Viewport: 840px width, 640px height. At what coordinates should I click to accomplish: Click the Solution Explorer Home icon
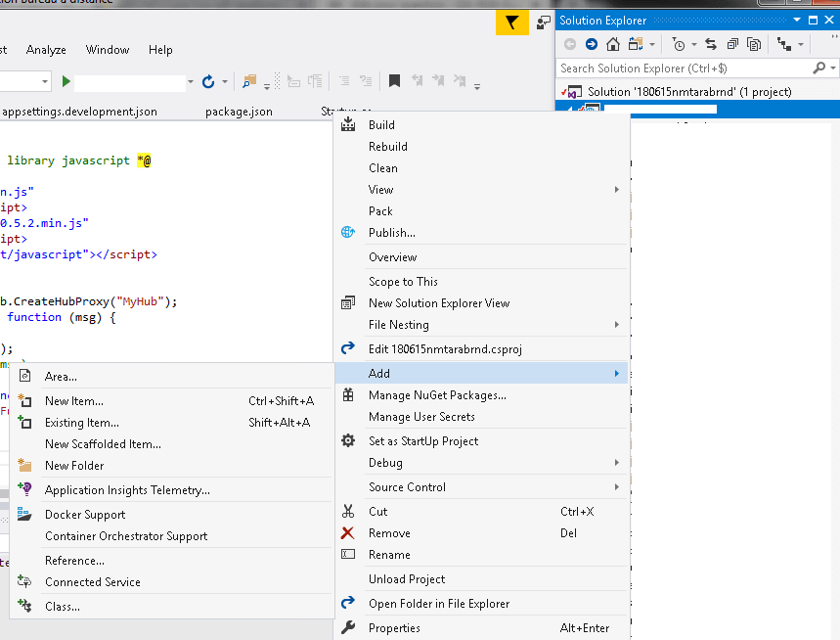(x=613, y=44)
